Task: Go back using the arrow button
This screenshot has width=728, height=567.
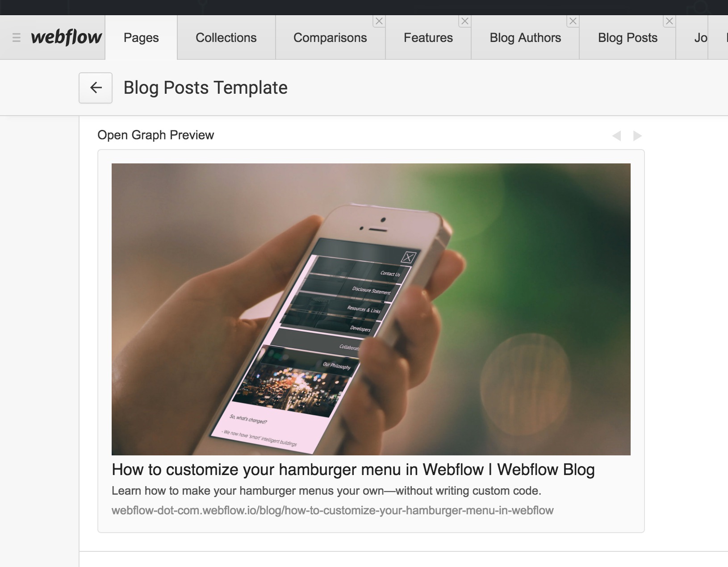Action: [x=96, y=88]
